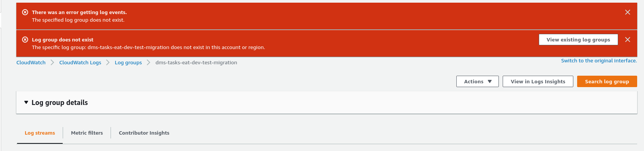Navigate to the CloudWatch Logs breadcrumb
Image resolution: width=644 pixels, height=151 pixels.
click(80, 62)
